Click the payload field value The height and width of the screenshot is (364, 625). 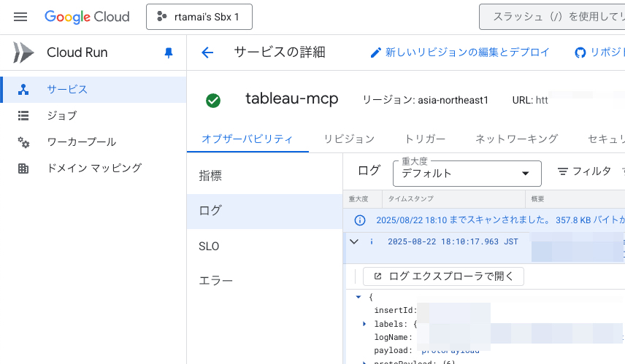450,350
